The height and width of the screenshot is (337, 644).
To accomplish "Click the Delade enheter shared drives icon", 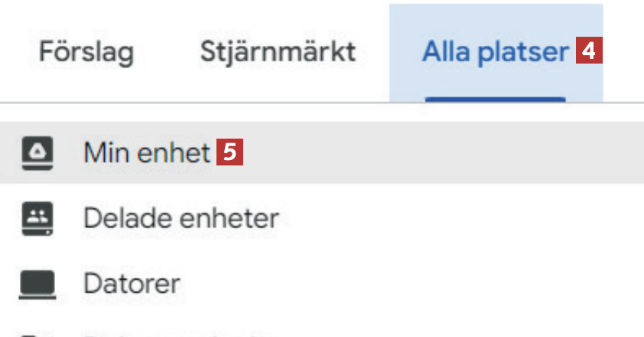I will [x=34, y=220].
